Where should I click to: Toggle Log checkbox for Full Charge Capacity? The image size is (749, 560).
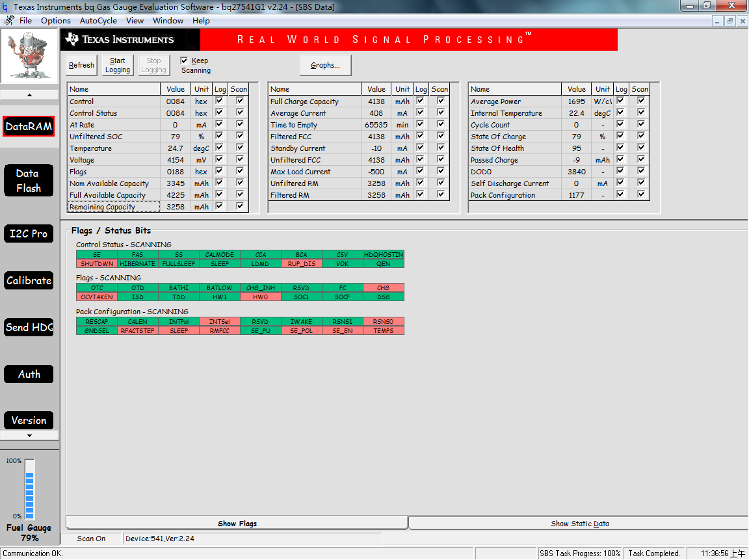(x=420, y=101)
